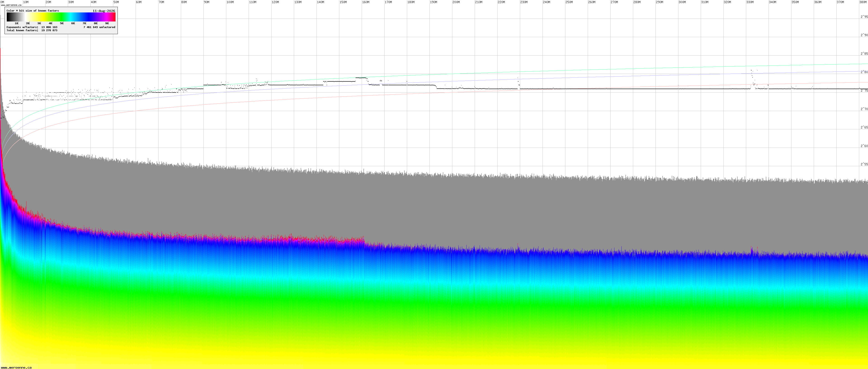Click the legend scale tick labeled "80"
The width and height of the screenshot is (868, 369).
coord(95,23)
